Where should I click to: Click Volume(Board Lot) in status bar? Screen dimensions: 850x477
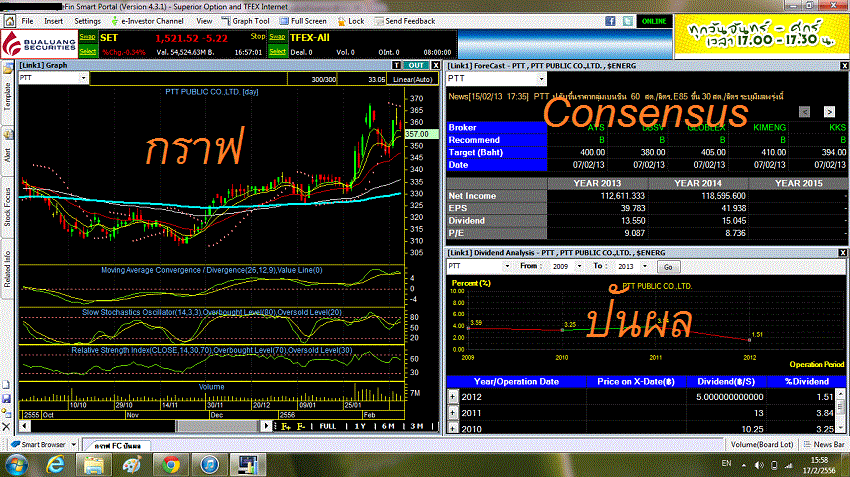point(762,444)
